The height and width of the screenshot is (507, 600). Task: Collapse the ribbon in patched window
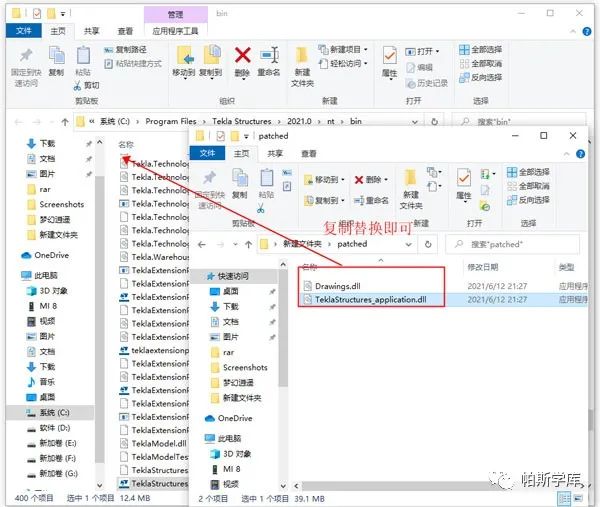point(566,154)
